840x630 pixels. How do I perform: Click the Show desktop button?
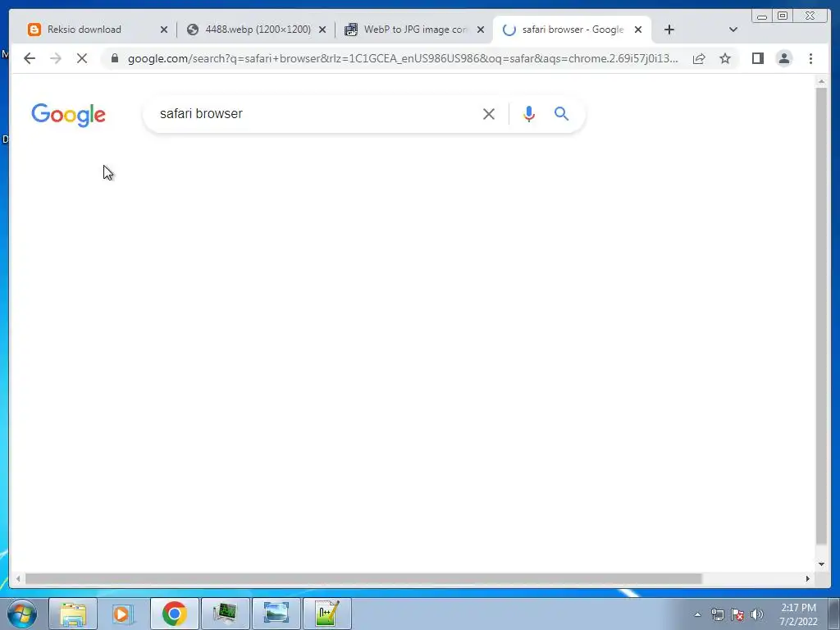834,614
